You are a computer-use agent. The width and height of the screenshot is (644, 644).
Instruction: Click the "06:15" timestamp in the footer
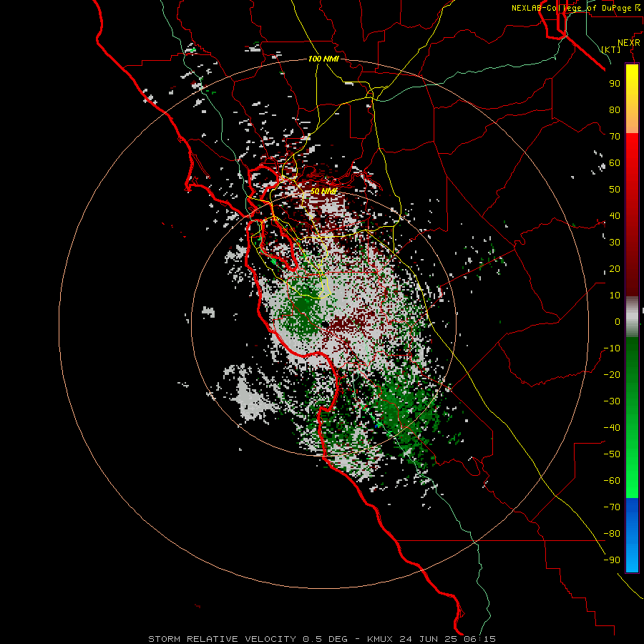click(x=481, y=639)
